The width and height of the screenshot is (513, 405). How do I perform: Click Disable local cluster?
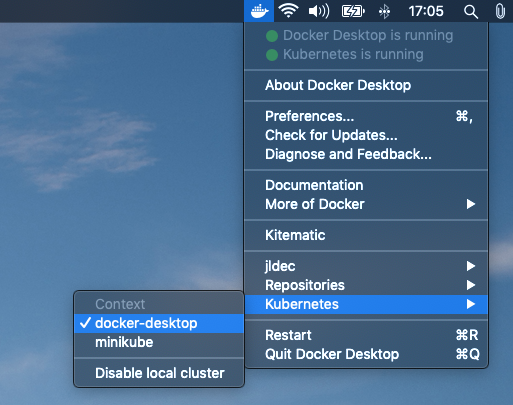point(159,373)
